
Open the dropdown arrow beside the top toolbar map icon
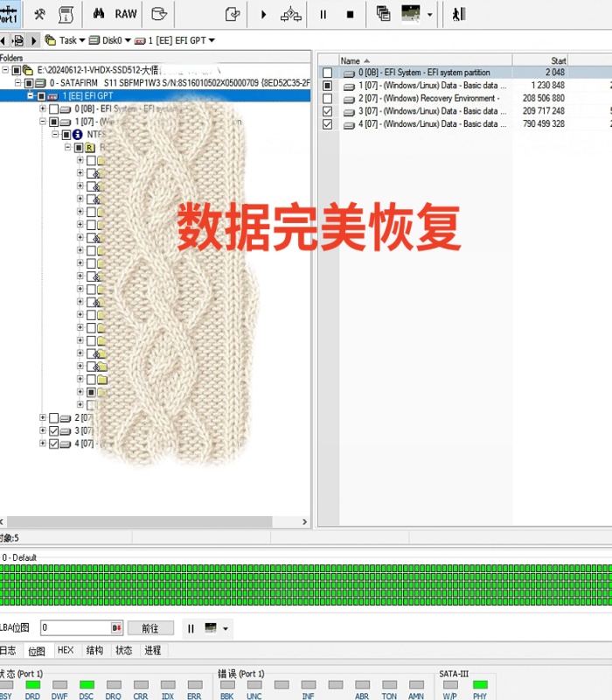click(429, 15)
